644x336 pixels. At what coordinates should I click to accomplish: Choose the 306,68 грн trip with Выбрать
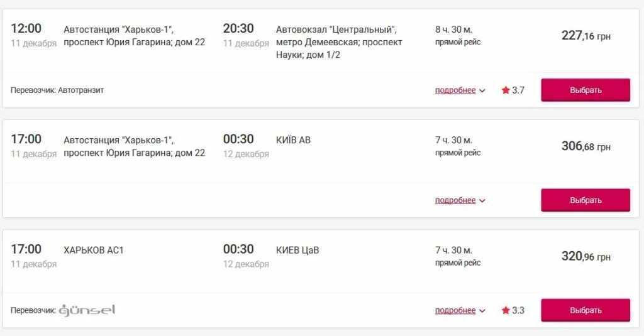click(x=586, y=200)
